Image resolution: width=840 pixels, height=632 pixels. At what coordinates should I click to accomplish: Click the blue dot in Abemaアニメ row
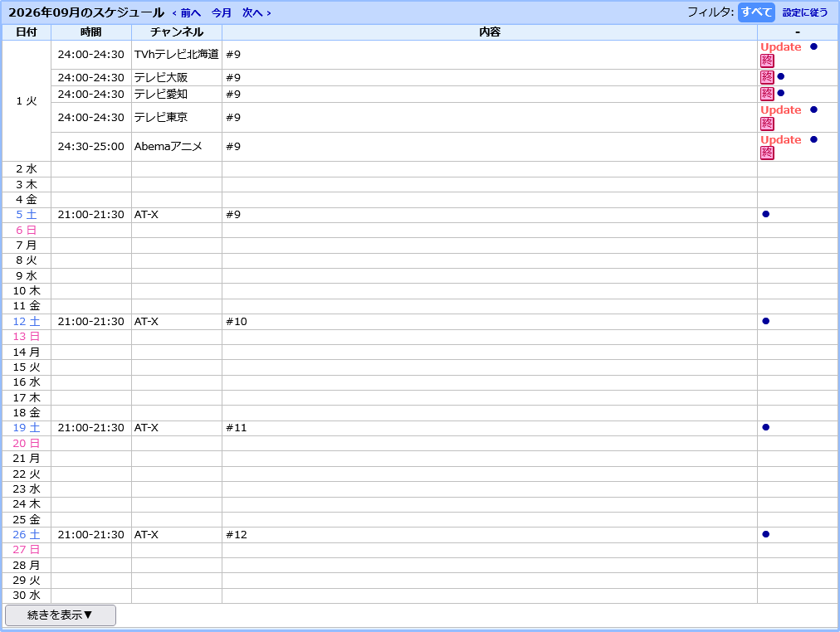(x=813, y=139)
